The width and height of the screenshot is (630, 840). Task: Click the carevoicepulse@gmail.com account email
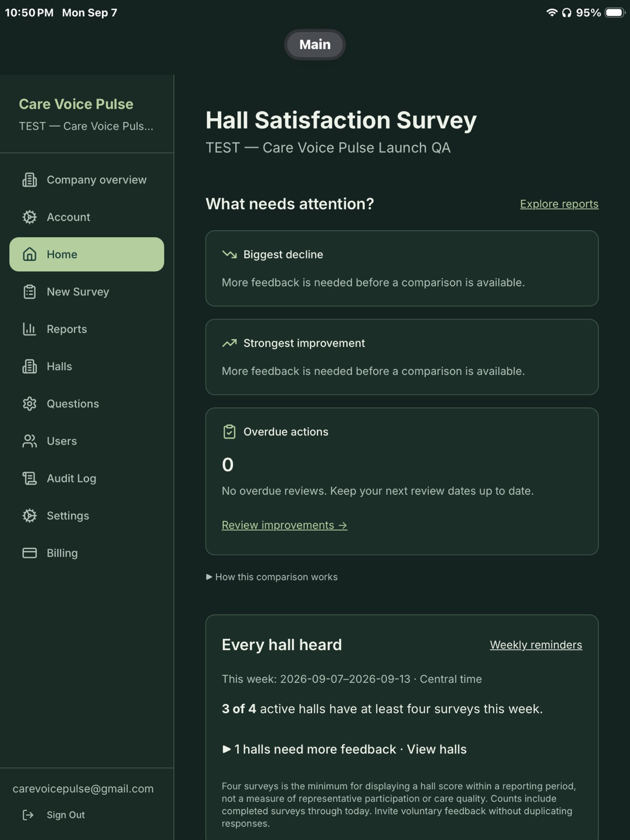[83, 789]
